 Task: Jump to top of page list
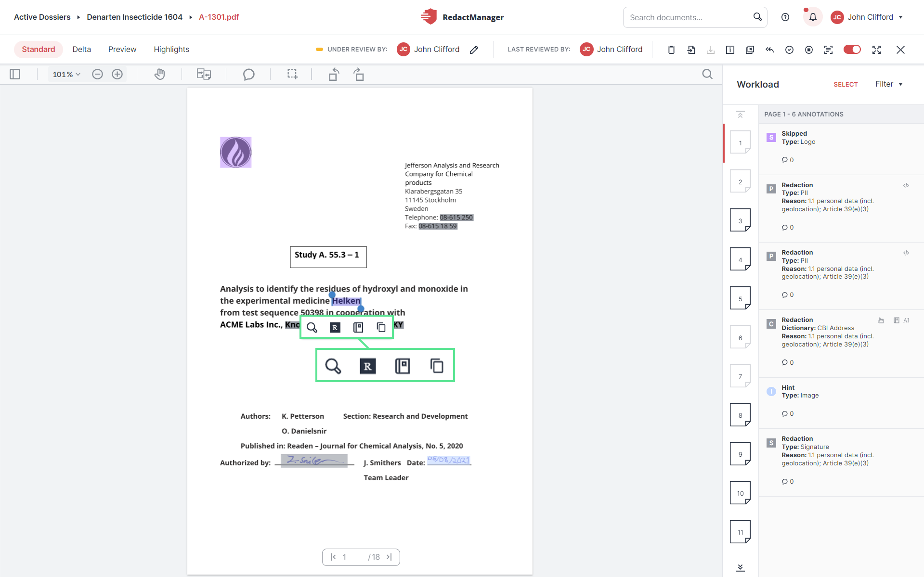click(x=740, y=115)
